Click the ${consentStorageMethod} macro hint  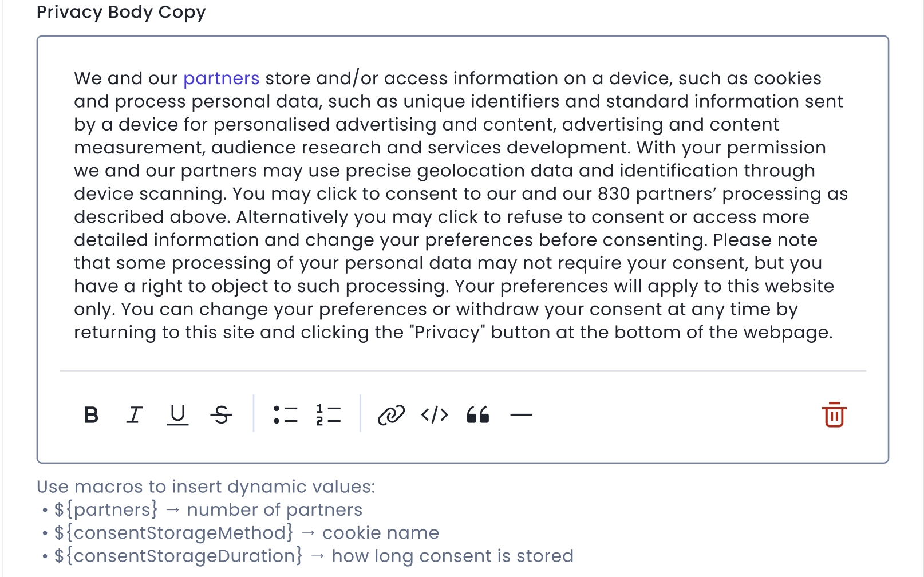pyautogui.click(x=173, y=533)
